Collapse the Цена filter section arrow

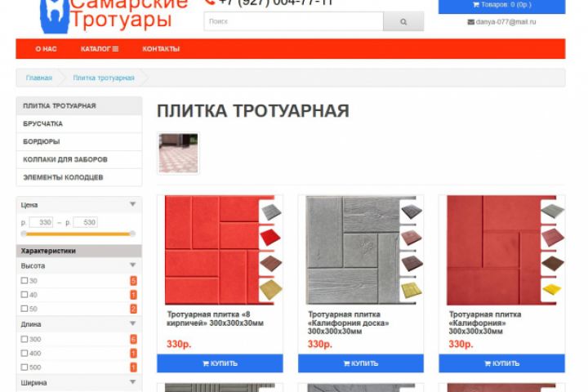click(x=133, y=204)
